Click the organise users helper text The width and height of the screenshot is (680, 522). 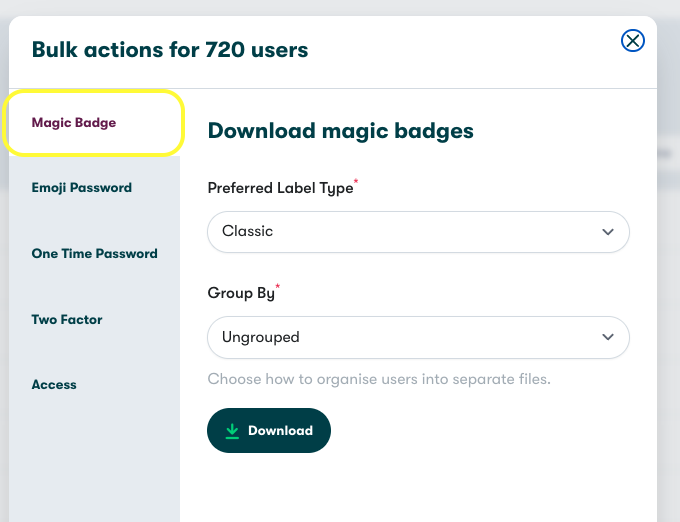coord(379,380)
